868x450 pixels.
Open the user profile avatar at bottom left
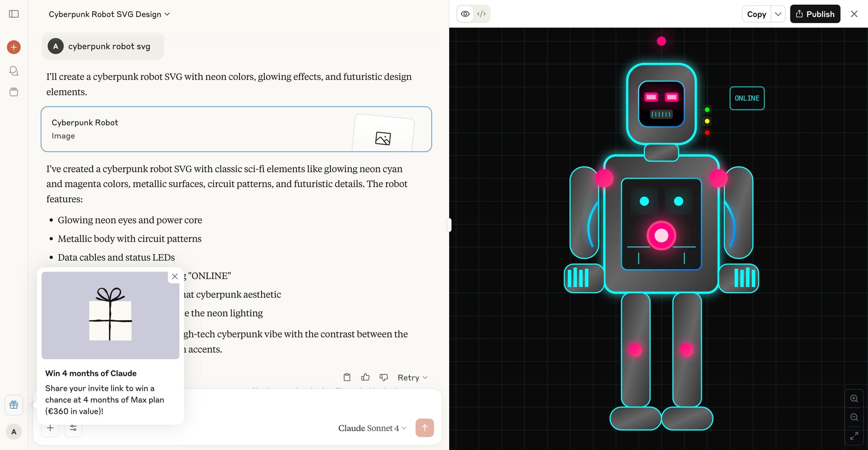14,432
